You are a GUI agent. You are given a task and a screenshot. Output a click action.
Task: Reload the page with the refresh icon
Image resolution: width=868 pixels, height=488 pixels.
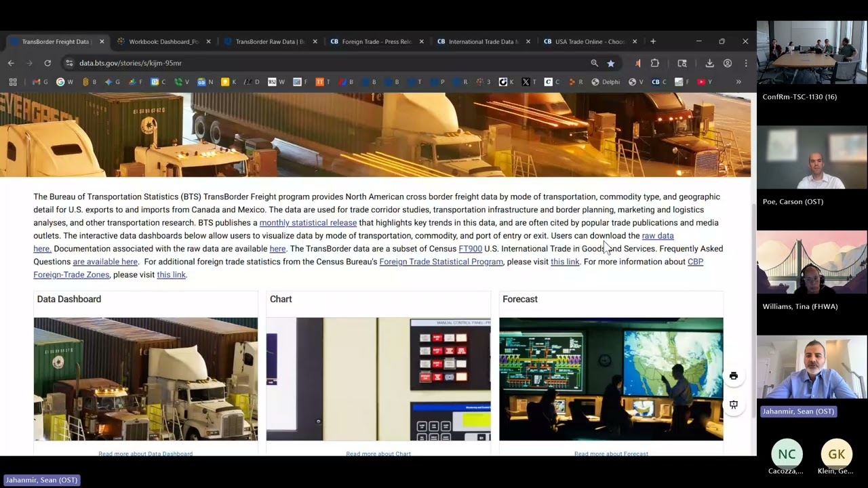(47, 63)
